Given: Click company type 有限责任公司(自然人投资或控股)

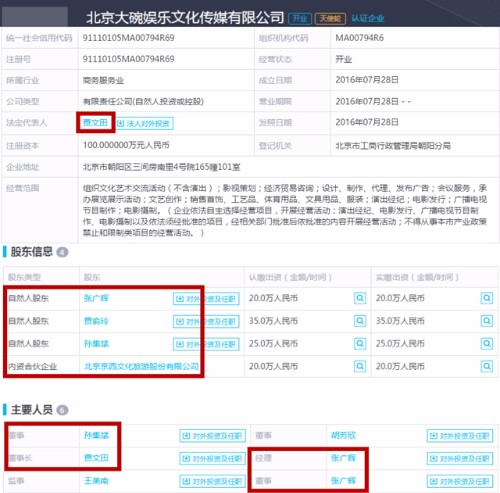Looking at the screenshot, I should (x=143, y=101).
